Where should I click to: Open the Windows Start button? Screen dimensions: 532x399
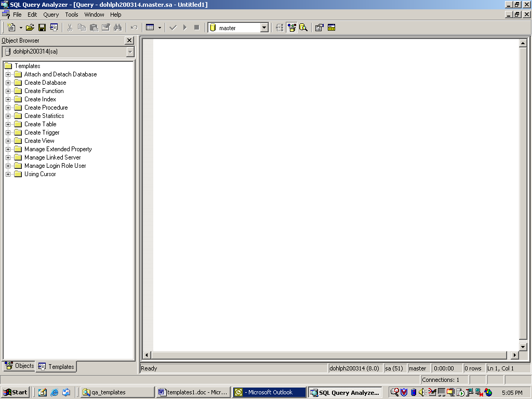tap(15, 392)
